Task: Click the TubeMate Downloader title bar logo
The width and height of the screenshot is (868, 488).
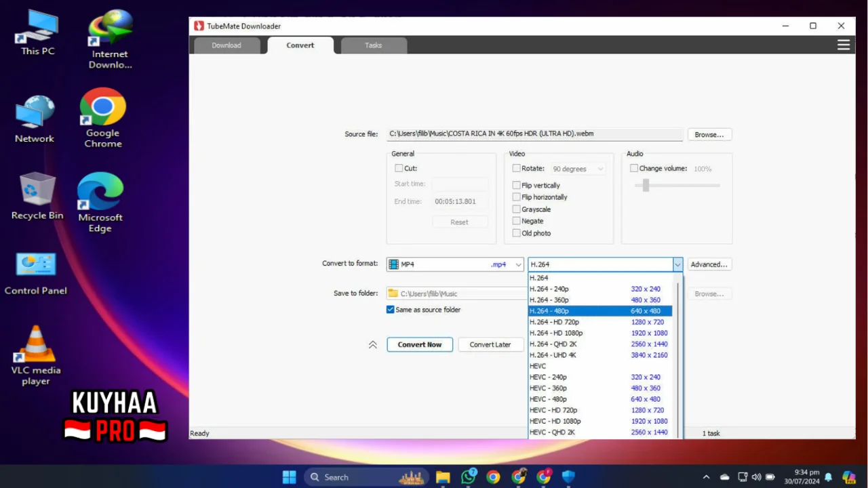Action: coord(199,26)
